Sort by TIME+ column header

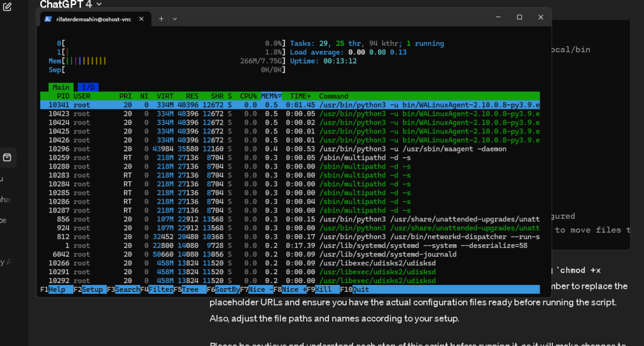tap(300, 96)
